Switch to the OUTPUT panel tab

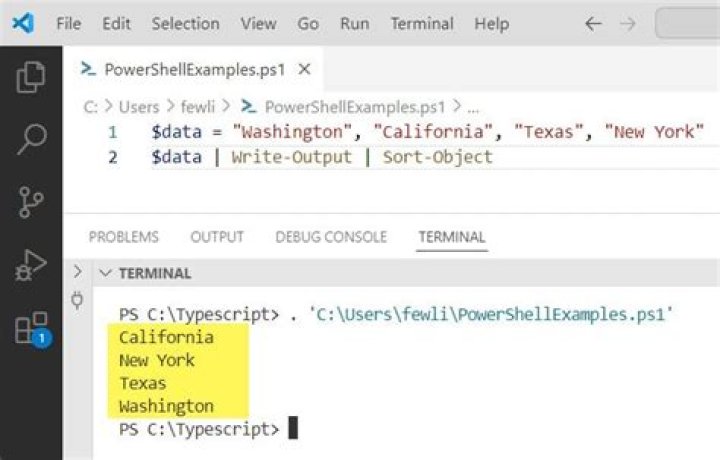(217, 237)
